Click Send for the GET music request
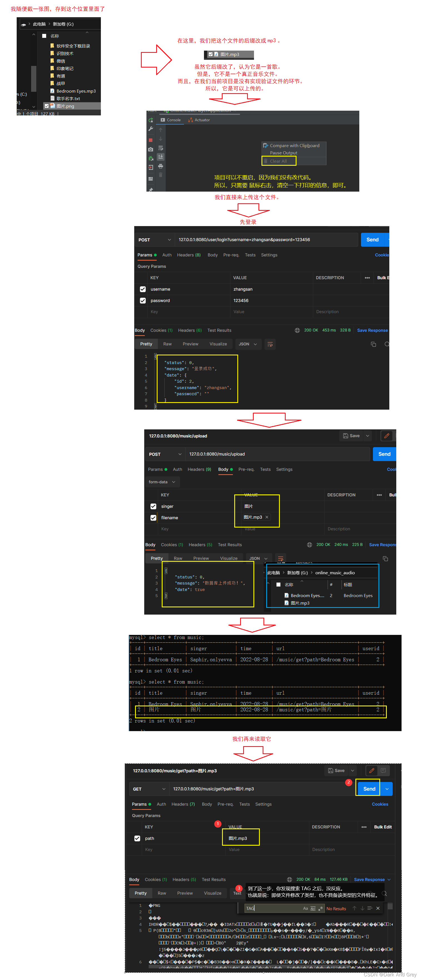421x980 pixels. [369, 790]
